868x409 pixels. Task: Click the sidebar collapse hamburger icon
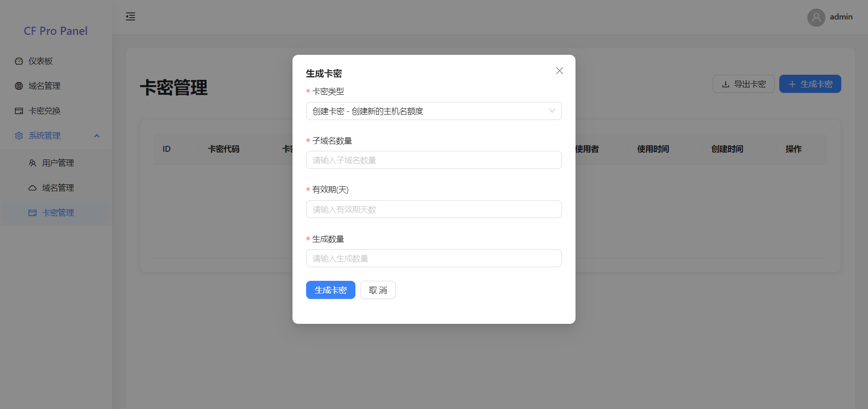coord(130,17)
